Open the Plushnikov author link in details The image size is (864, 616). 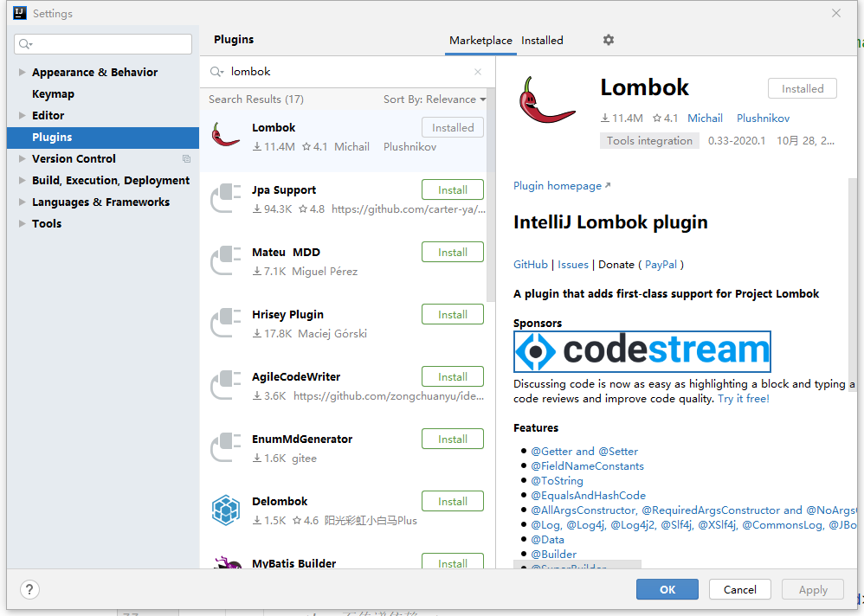pyautogui.click(x=763, y=118)
